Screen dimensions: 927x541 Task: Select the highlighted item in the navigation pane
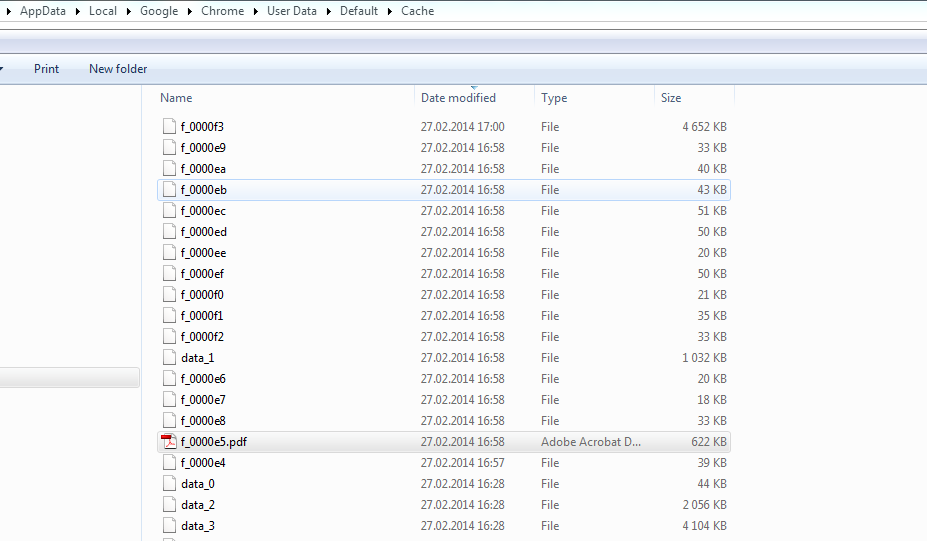coord(69,378)
